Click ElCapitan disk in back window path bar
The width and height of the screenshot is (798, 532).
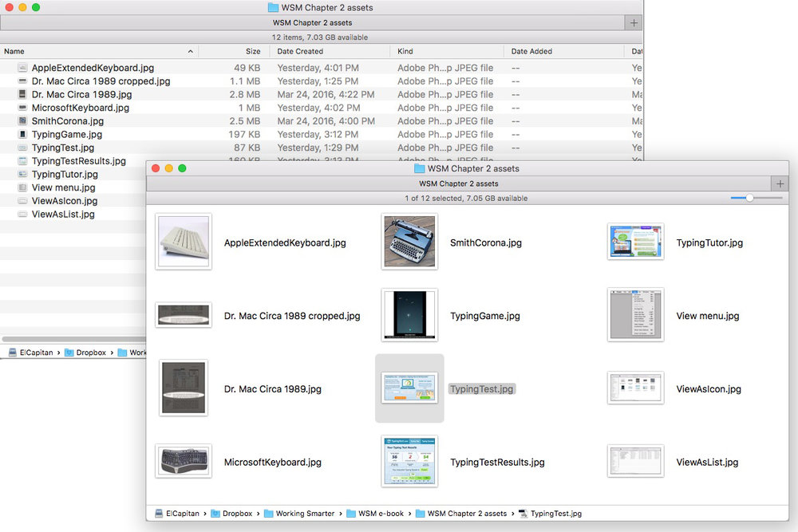pos(30,353)
